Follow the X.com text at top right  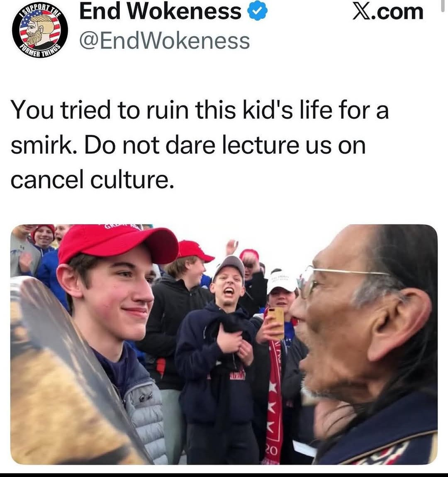pyautogui.click(x=388, y=12)
